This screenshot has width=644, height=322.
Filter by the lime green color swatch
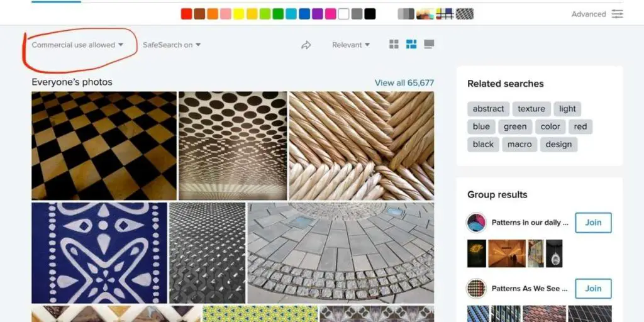(265, 14)
